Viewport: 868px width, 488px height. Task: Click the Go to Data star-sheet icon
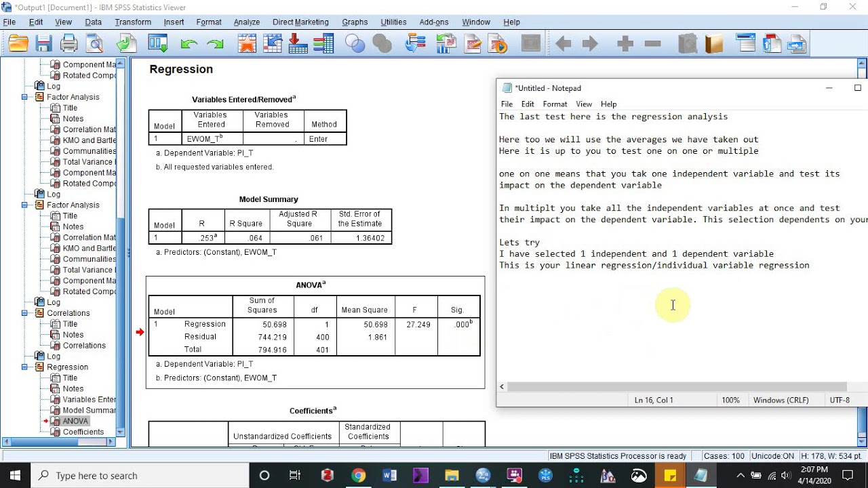click(247, 45)
